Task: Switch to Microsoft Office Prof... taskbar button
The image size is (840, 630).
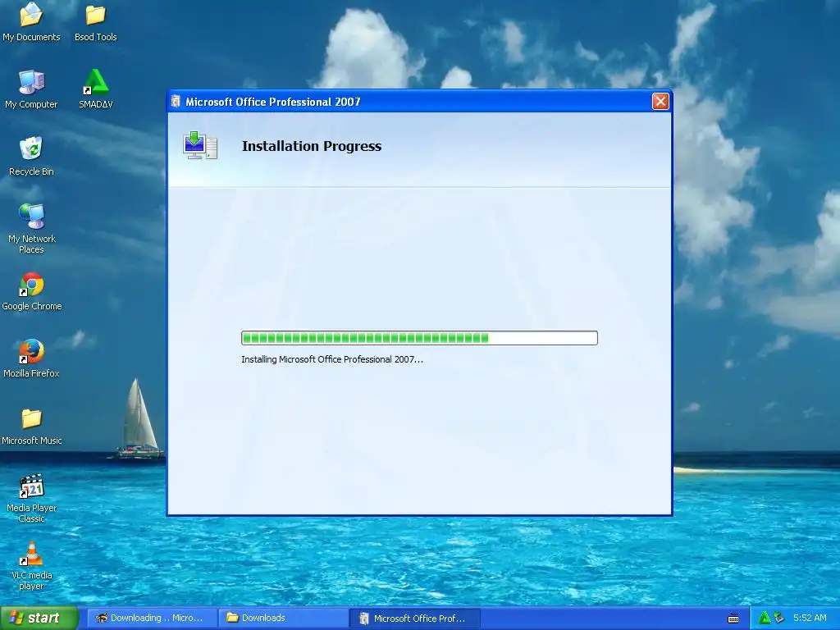Action: click(x=415, y=618)
